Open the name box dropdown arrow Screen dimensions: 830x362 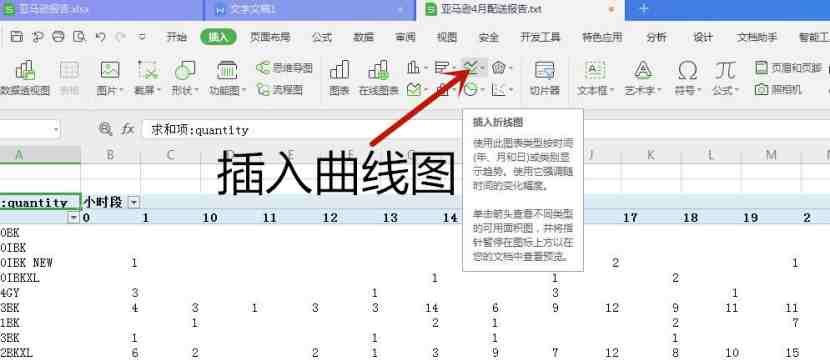tap(56, 129)
